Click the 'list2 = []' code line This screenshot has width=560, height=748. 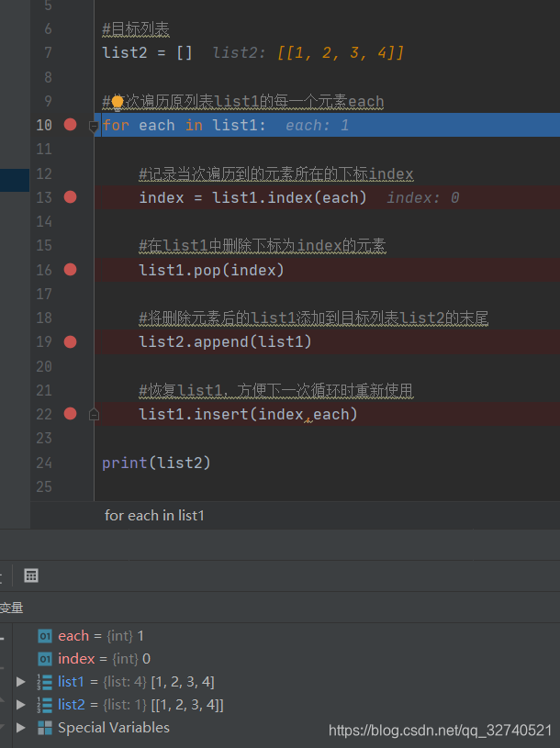[x=148, y=52]
